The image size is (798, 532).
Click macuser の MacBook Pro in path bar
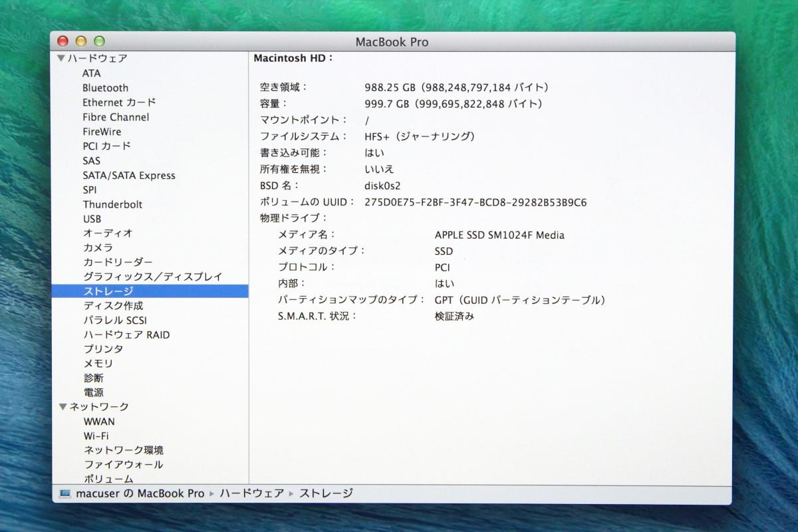(x=140, y=493)
